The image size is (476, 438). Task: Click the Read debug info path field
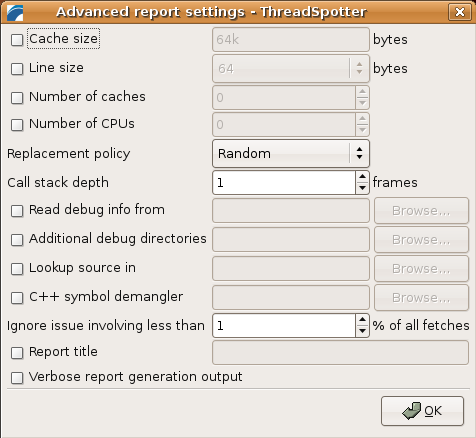[291, 211]
